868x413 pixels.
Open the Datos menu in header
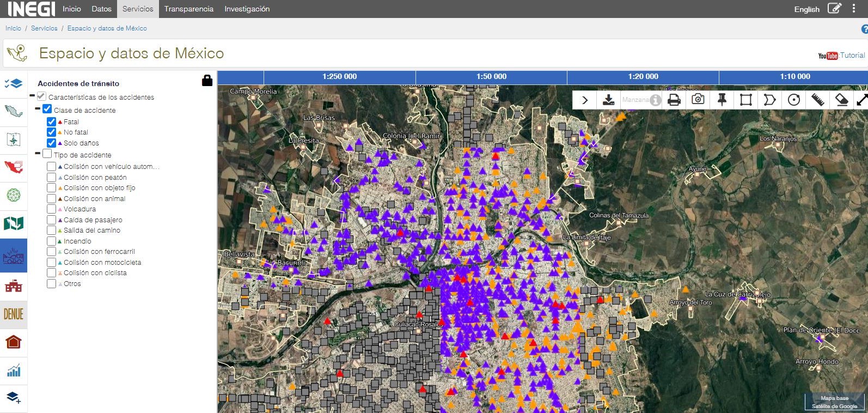coord(101,9)
